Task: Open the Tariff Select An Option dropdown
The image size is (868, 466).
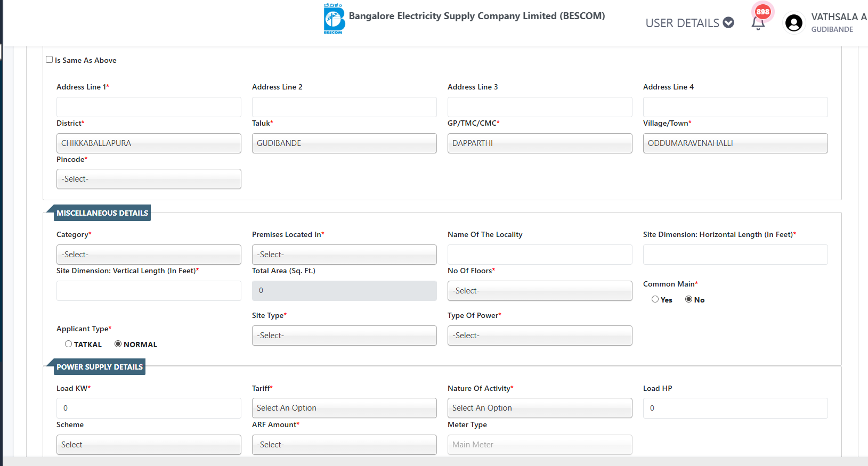Action: point(344,408)
